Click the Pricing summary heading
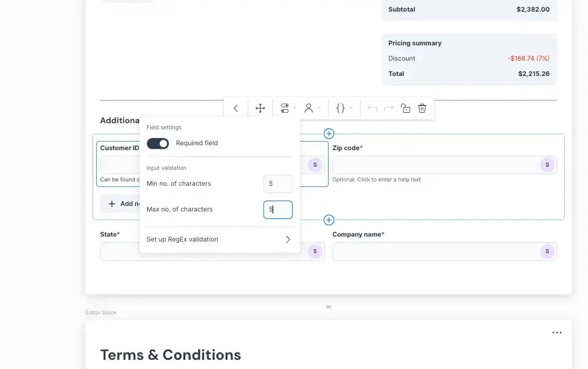Screen dimensions: 588x369 [414, 43]
